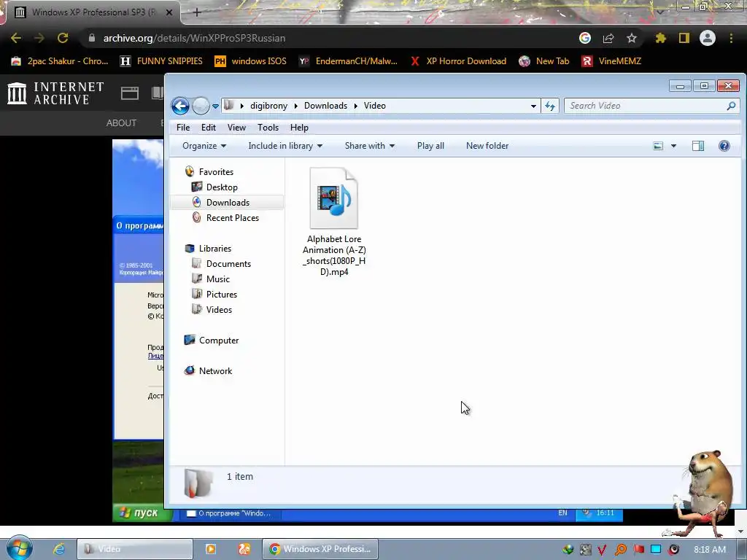Open the windows ISOS bookmark
This screenshot has width=747, height=560.
coord(251,61)
